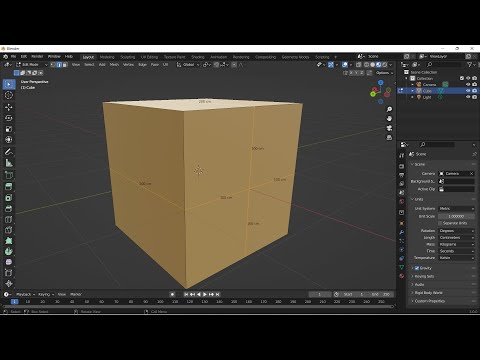Select the Measure tool
This screenshot has height=360, width=480.
pyautogui.click(x=9, y=163)
